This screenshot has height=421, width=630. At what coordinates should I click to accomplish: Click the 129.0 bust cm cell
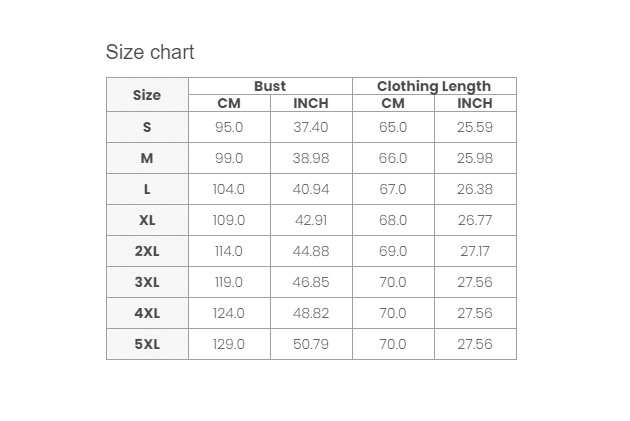tap(229, 344)
